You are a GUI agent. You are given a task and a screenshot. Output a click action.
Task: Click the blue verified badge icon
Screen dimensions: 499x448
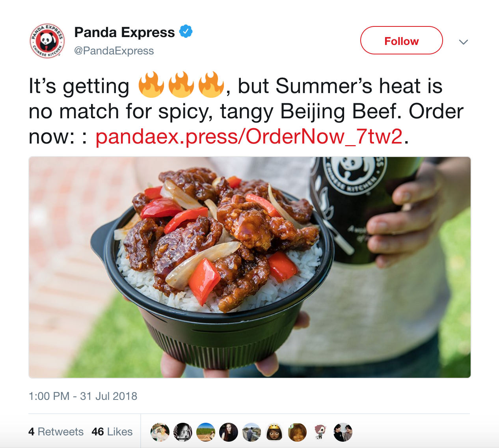click(186, 32)
